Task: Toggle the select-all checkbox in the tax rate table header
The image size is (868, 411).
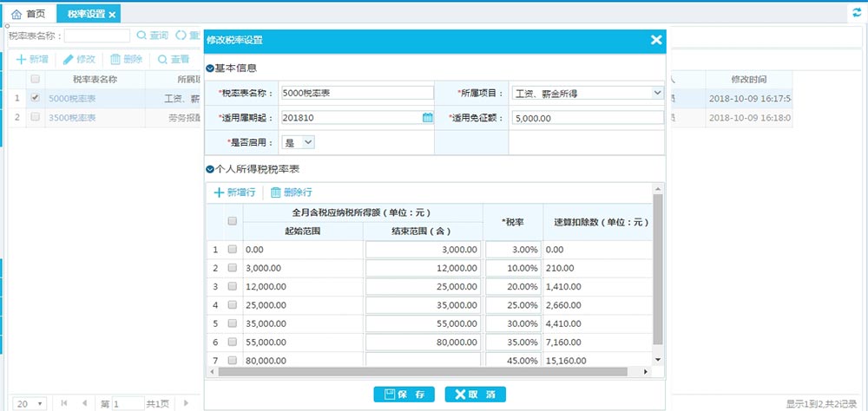Action: [x=233, y=221]
